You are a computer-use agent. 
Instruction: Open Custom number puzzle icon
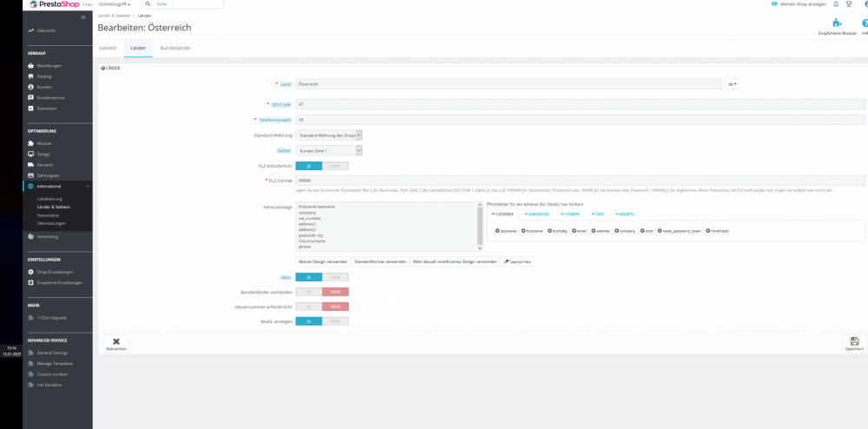31,374
